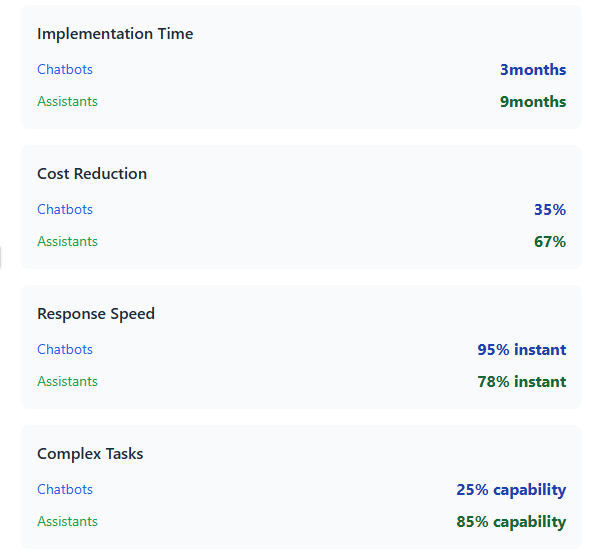Click Assistants label under Implementation Time
The image size is (604, 558).
coord(67,101)
